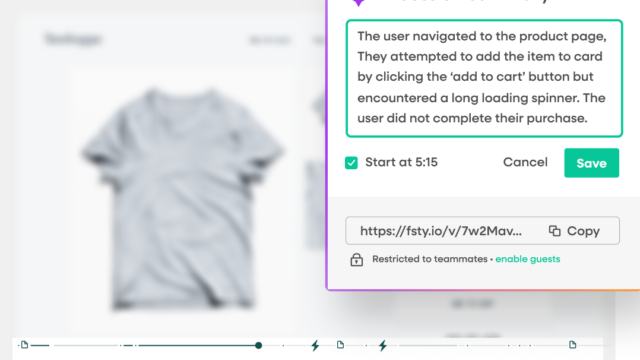Click the copy icon beside Copy
Viewport: 640px width, 360px height.
point(554,231)
